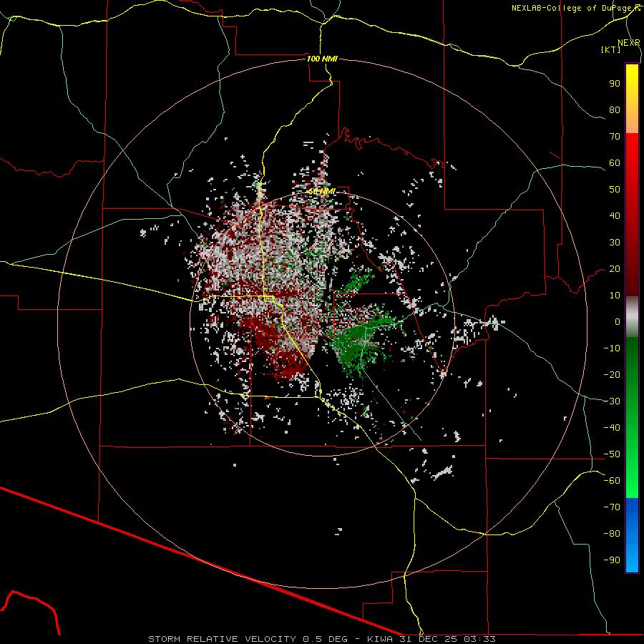The image size is (644, 644).
Task: Click the 31 DEC 25 date in footer
Action: 429,639
